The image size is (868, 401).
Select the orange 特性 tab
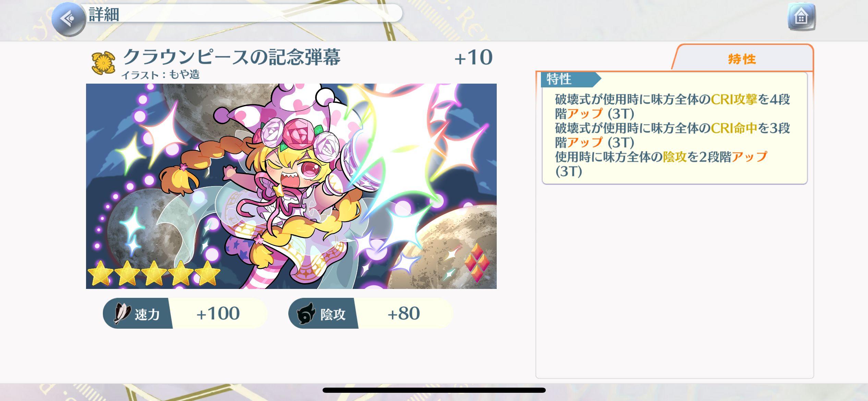click(x=743, y=58)
